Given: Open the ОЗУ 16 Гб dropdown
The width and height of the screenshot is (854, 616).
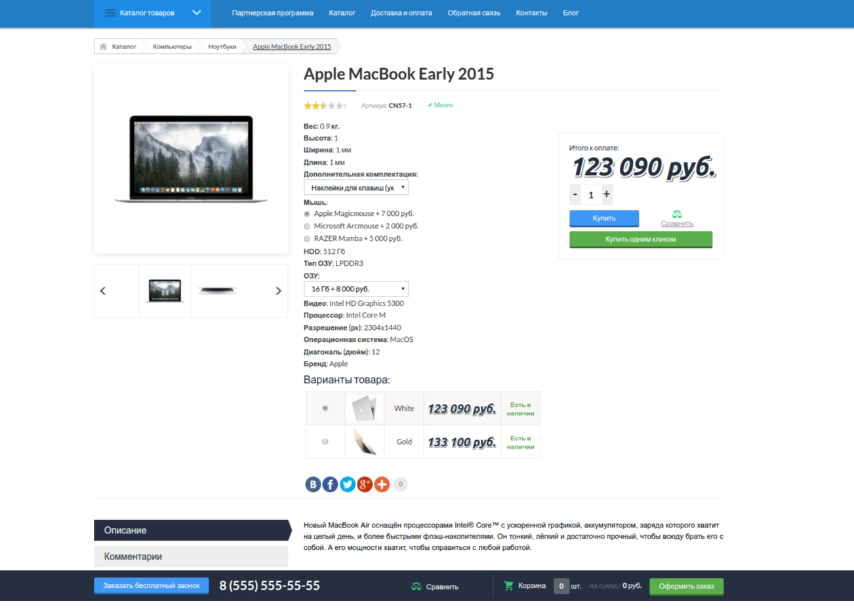Looking at the screenshot, I should (356, 289).
